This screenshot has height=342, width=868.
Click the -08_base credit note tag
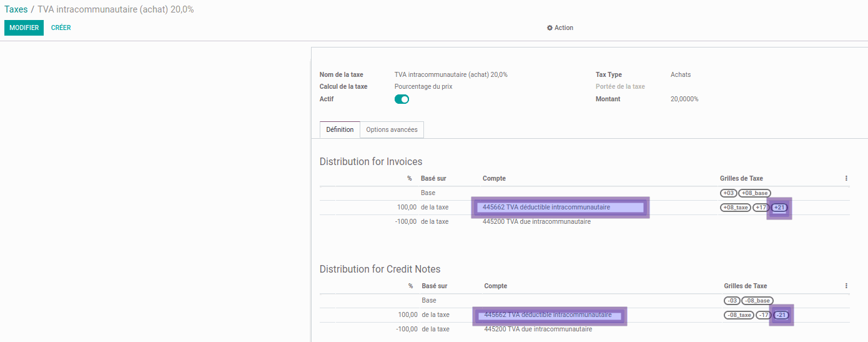(x=757, y=301)
